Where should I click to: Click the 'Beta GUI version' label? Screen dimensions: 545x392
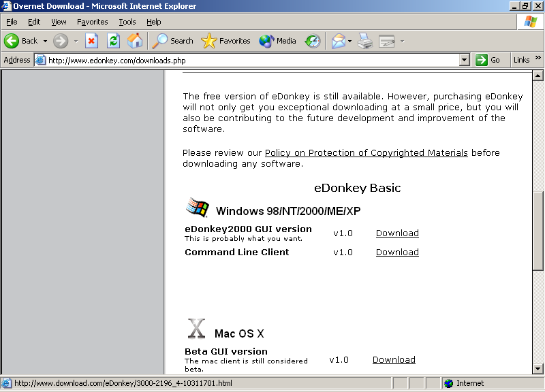[x=226, y=351]
